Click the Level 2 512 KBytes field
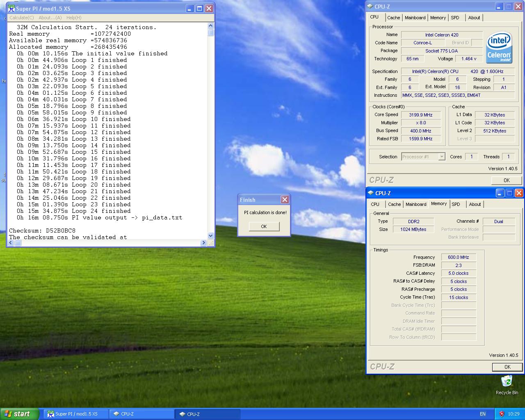Viewport: 525px width, 420px height. pyautogui.click(x=495, y=131)
